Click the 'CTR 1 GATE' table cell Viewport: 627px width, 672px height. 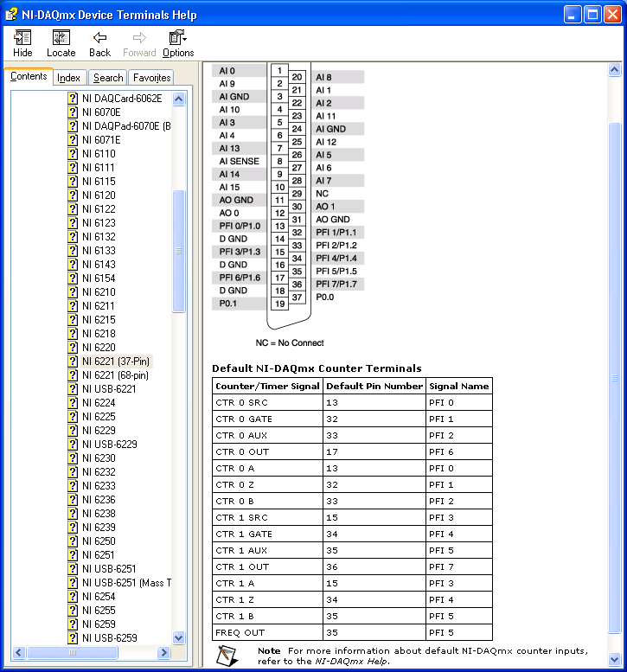point(267,534)
